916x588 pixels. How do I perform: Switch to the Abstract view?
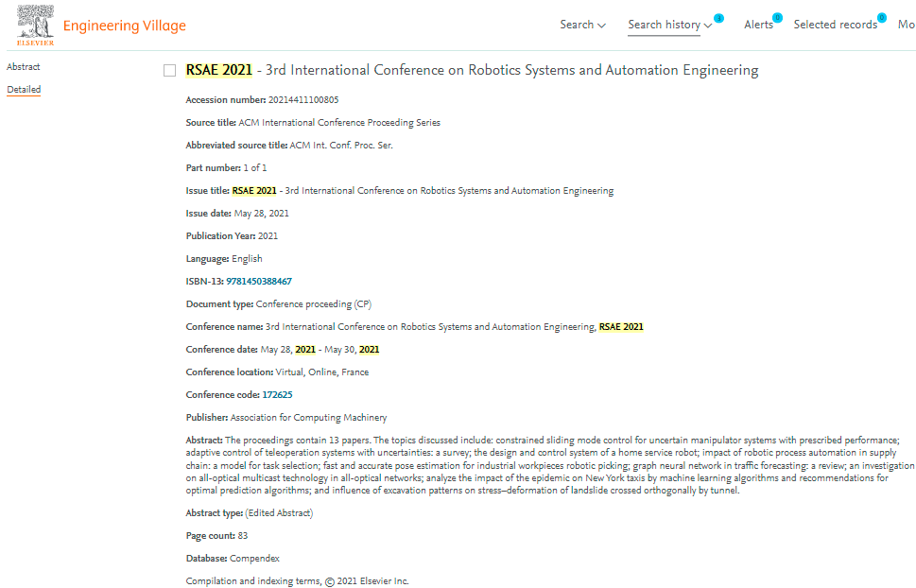point(24,67)
